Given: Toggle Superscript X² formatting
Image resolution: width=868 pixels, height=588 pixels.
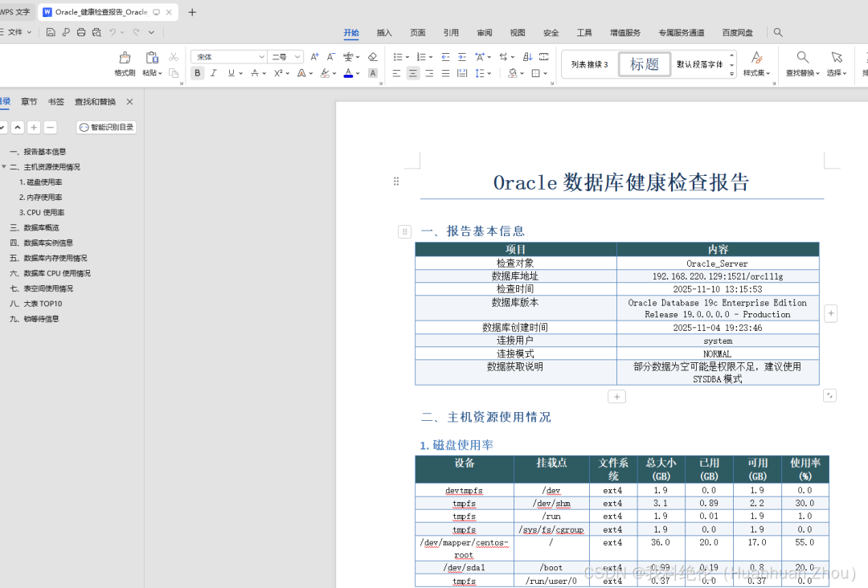Looking at the screenshot, I should (x=278, y=73).
